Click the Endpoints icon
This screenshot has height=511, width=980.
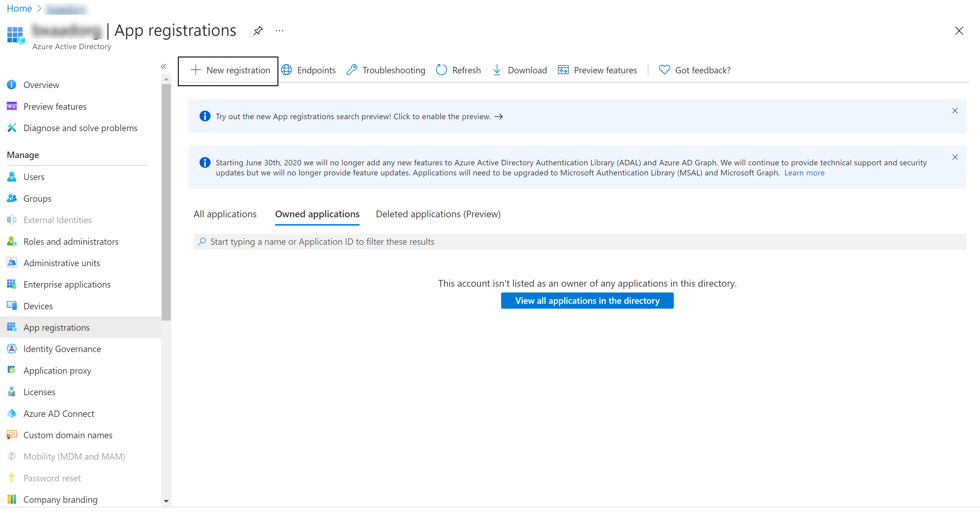[287, 69]
